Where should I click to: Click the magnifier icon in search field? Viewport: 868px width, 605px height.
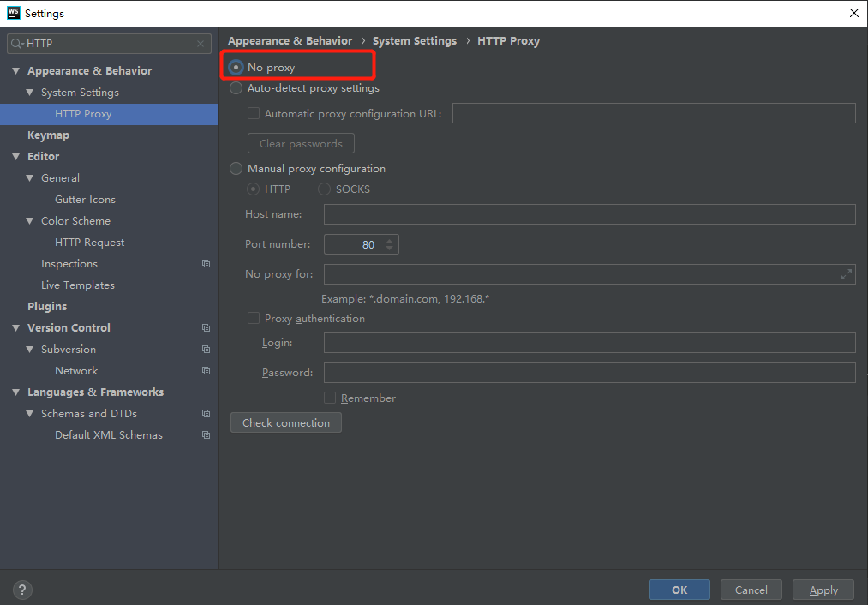click(15, 43)
